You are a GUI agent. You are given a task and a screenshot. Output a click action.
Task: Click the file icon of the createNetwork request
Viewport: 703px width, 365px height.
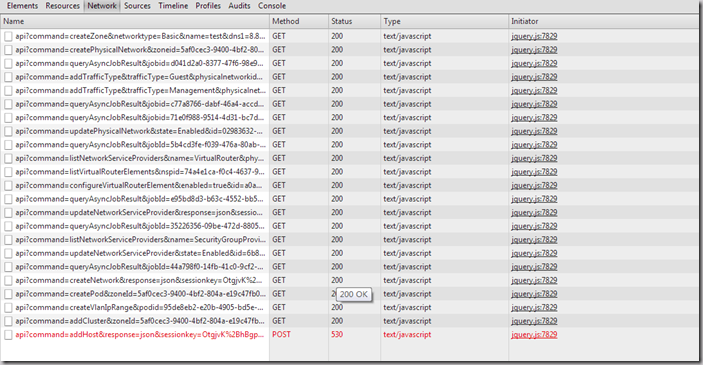tap(8, 280)
